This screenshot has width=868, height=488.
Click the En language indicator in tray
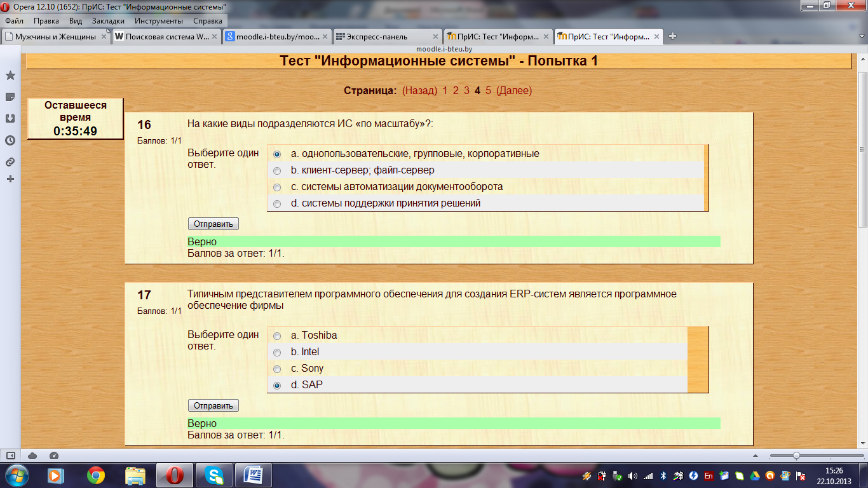click(709, 475)
